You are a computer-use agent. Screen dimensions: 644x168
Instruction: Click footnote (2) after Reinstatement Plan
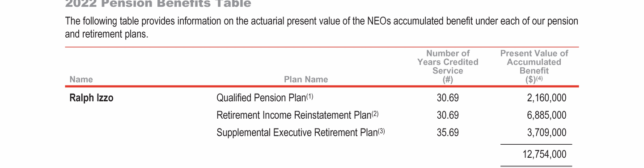point(375,114)
